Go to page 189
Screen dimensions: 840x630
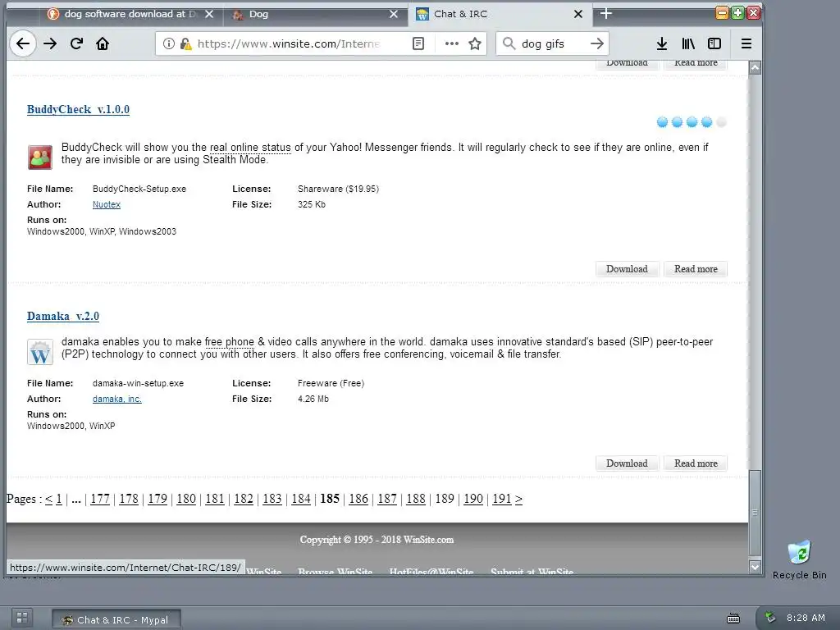click(445, 499)
